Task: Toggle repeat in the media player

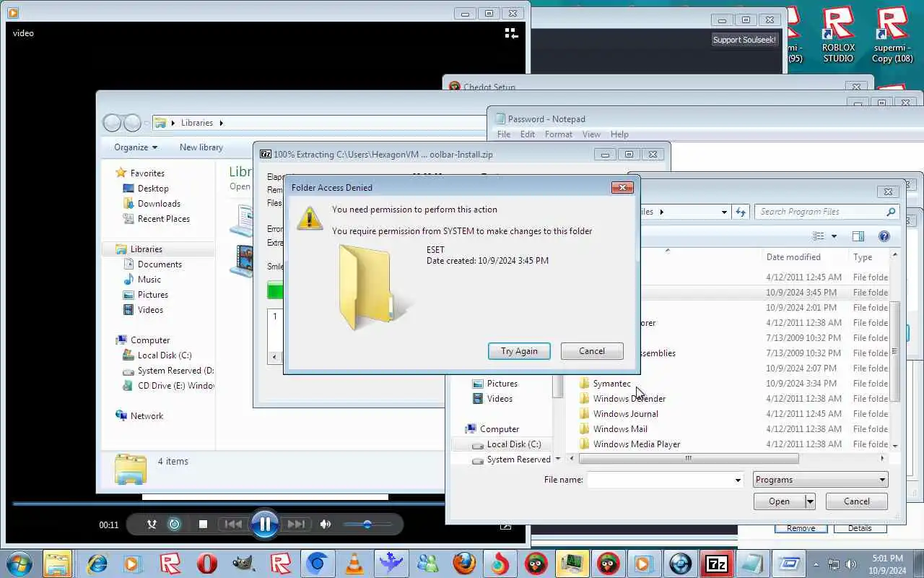Action: coord(174,525)
